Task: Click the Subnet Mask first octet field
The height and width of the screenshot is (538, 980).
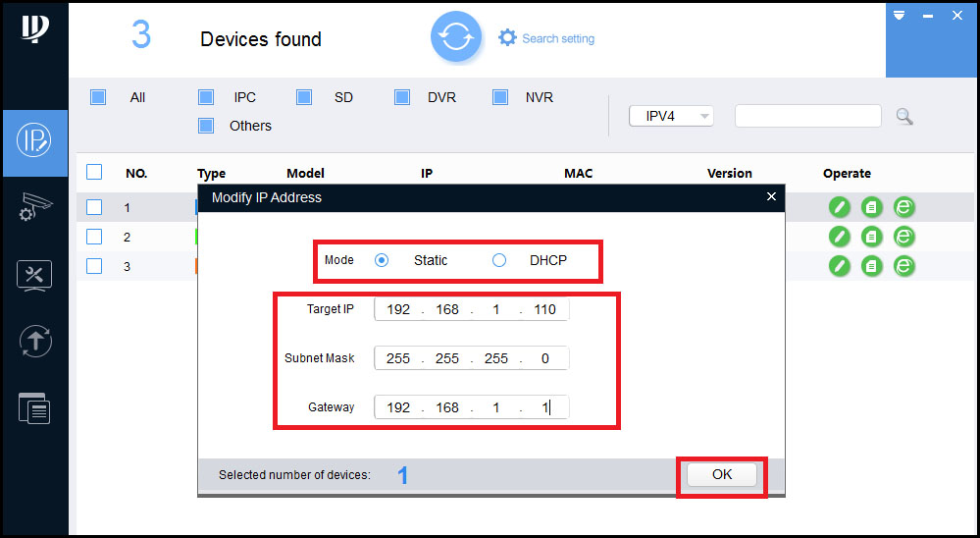Action: pyautogui.click(x=398, y=358)
